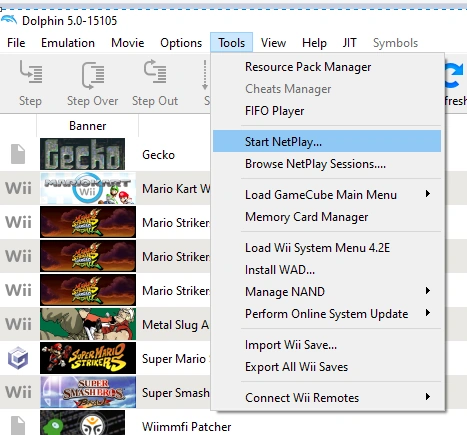Click the Dolphin logo in title bar
The width and height of the screenshot is (467, 435).
9,20
